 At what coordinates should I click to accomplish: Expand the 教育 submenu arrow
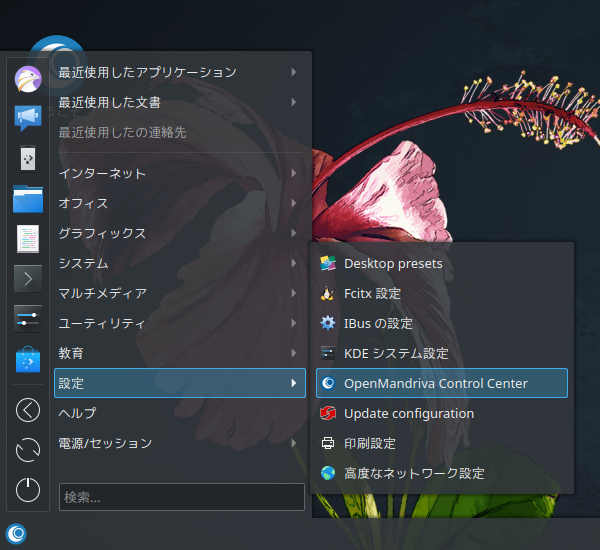click(x=293, y=353)
